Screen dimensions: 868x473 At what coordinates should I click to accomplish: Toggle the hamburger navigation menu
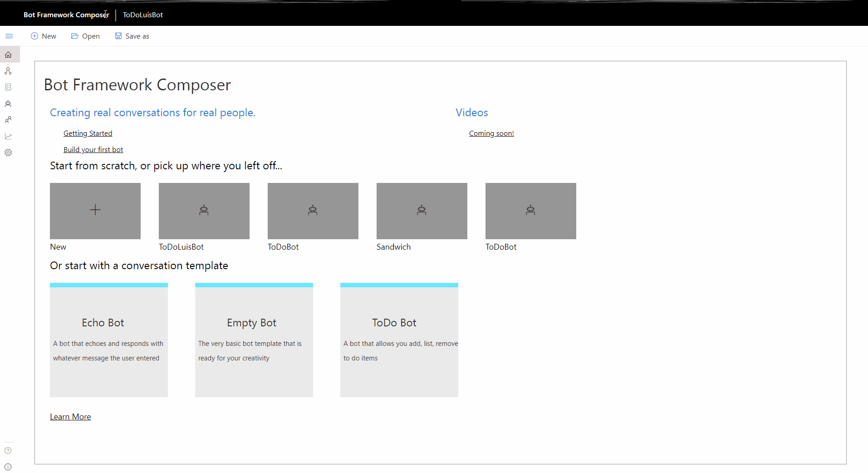[9, 36]
